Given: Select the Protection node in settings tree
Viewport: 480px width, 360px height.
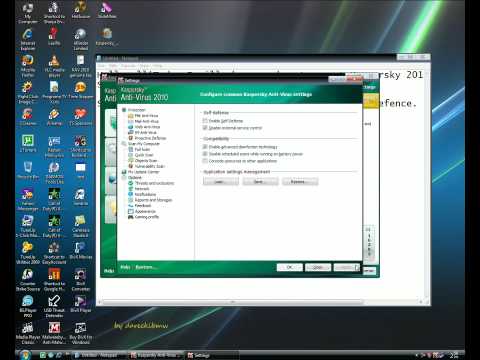Looking at the screenshot, I should (136, 110).
